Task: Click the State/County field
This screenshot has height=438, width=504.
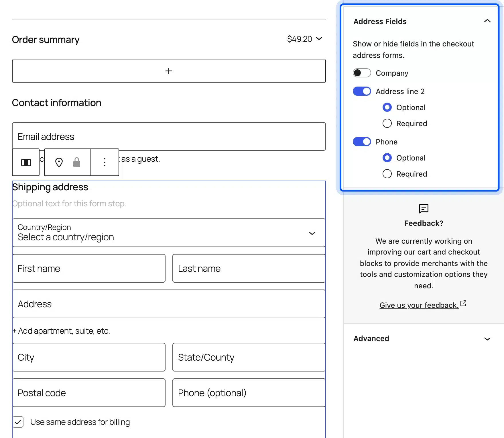Action: [249, 357]
